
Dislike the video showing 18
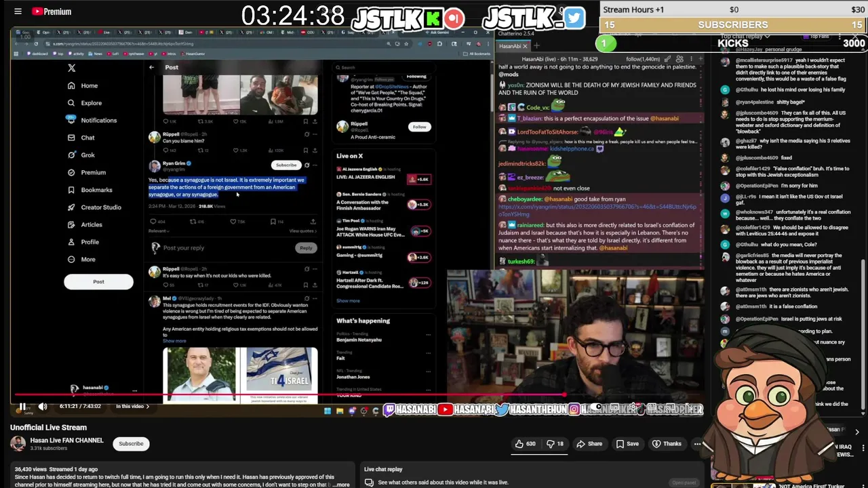[556, 444]
